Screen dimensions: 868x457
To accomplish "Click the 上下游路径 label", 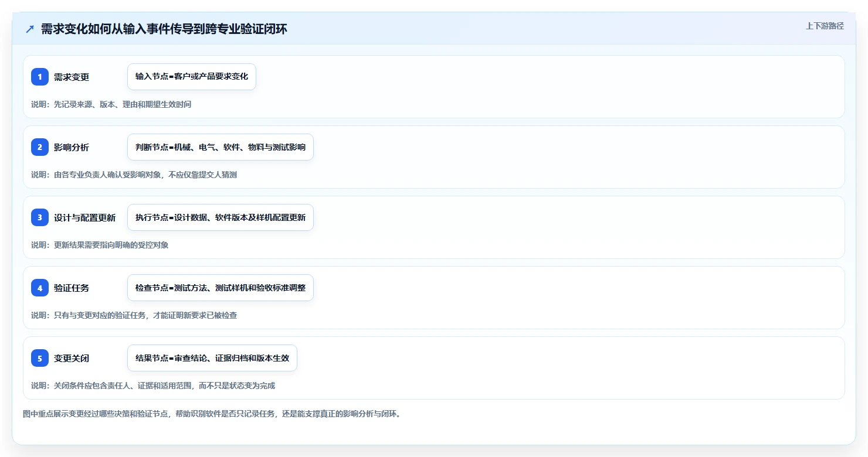I will tap(825, 26).
